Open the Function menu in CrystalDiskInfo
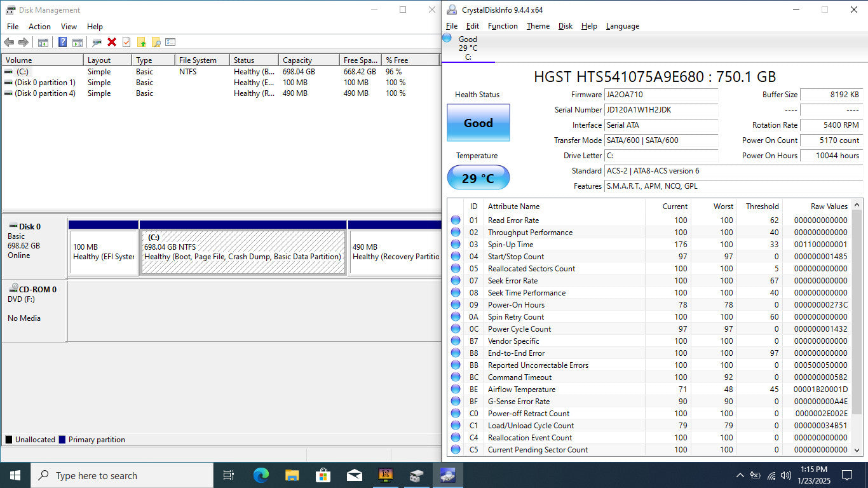This screenshot has height=488, width=868. (x=503, y=26)
